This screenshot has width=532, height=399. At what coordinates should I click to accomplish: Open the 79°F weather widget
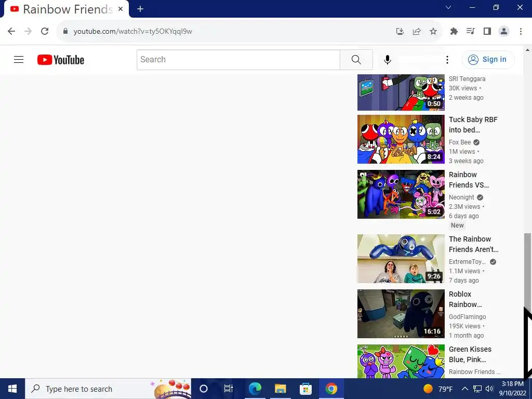coord(438,389)
